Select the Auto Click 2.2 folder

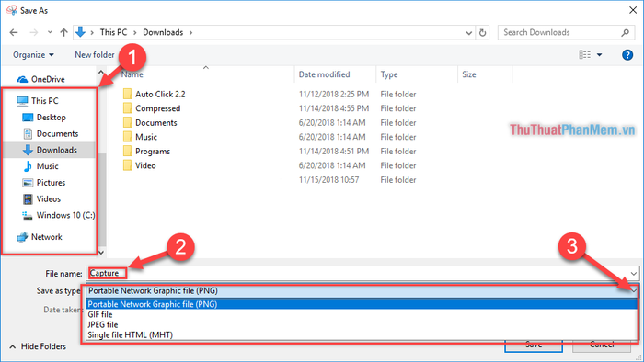[160, 95]
